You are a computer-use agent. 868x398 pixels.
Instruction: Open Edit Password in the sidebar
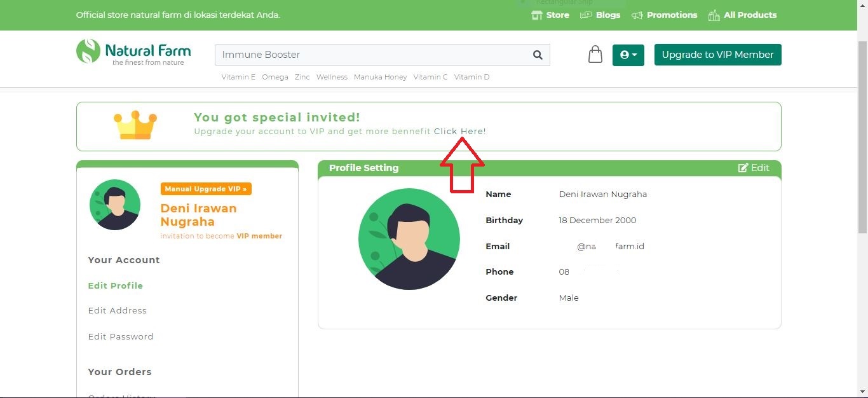121,336
